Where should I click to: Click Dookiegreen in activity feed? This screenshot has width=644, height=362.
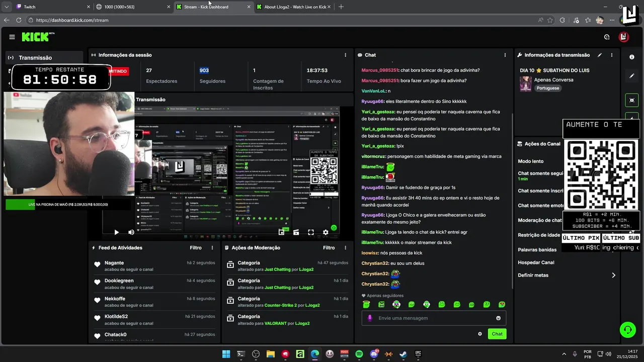coord(119,281)
